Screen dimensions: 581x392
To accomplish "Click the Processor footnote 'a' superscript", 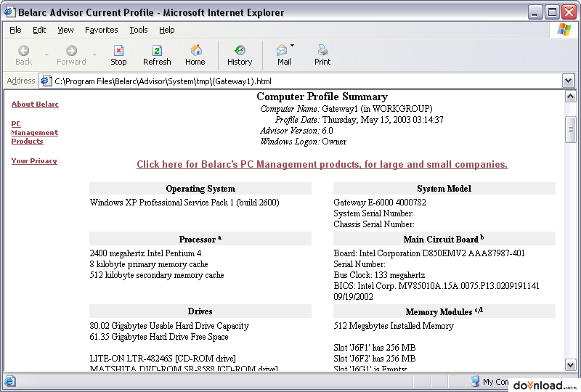I will tap(220, 238).
